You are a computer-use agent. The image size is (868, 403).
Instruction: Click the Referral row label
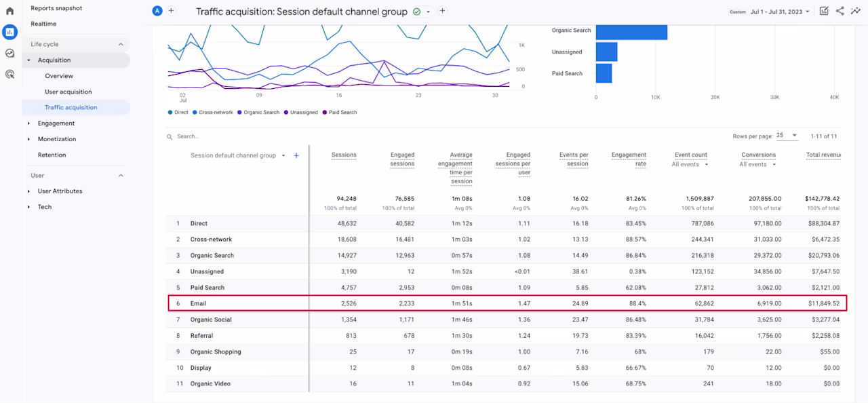point(201,335)
